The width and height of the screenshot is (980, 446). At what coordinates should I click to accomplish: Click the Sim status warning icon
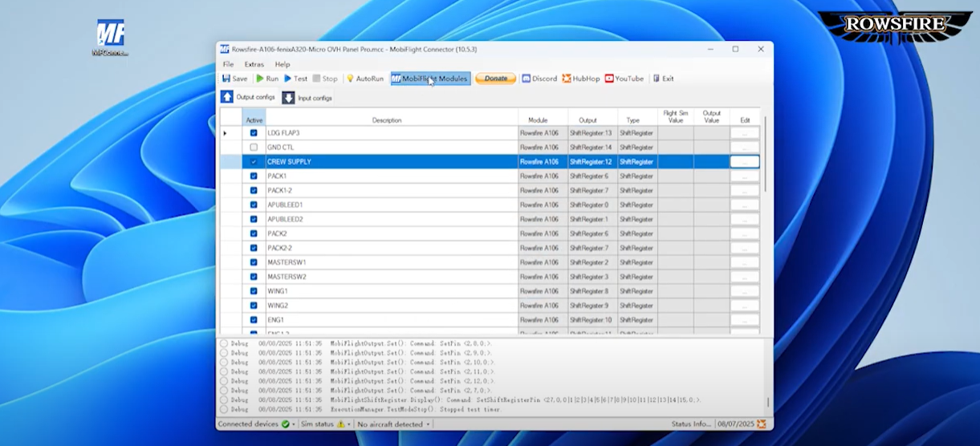[x=340, y=424]
